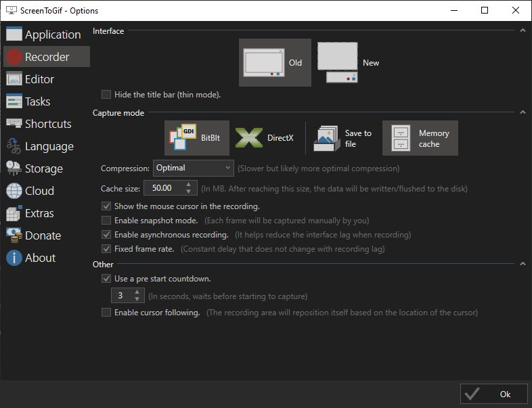The image size is (532, 408).
Task: Confirm settings with Ok label
Action: 505,394
